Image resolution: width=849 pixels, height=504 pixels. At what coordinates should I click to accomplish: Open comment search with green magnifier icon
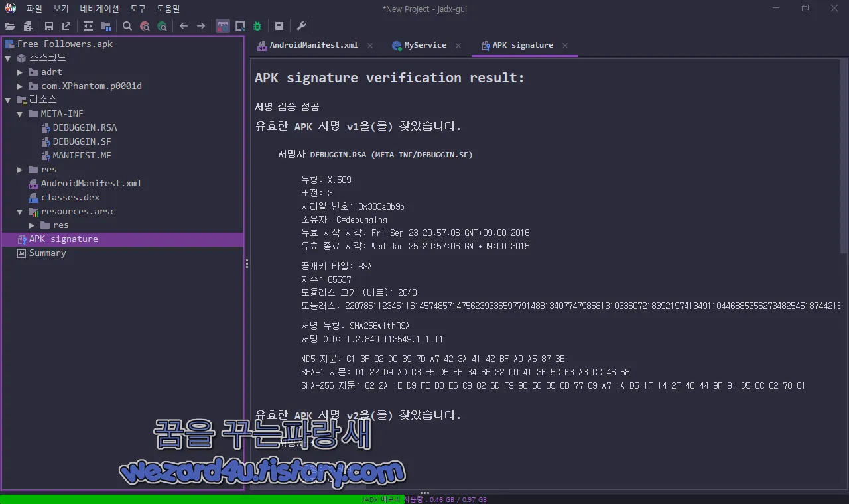162,26
